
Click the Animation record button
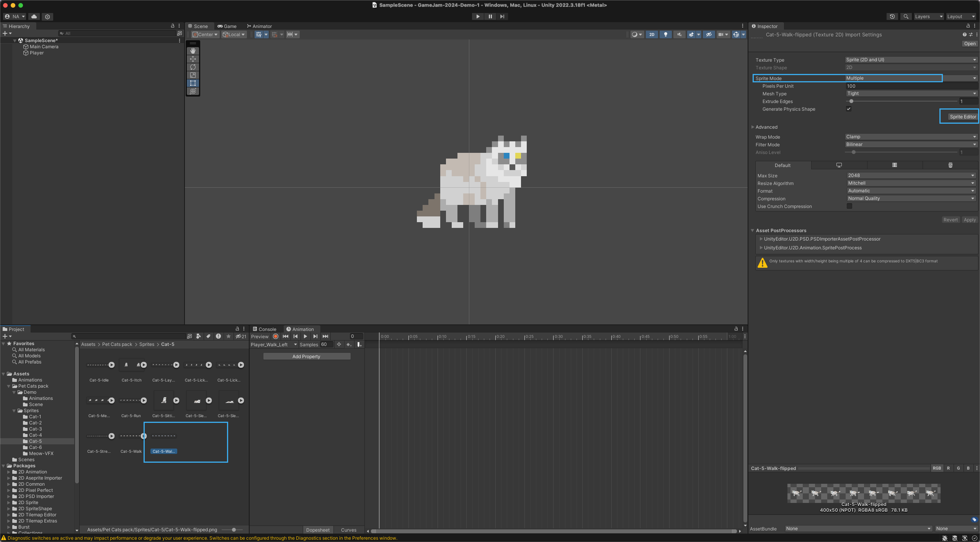pyautogui.click(x=276, y=336)
